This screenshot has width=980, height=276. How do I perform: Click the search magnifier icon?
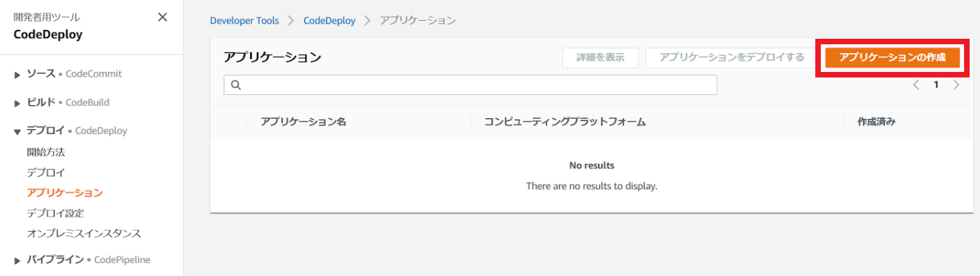point(235,85)
